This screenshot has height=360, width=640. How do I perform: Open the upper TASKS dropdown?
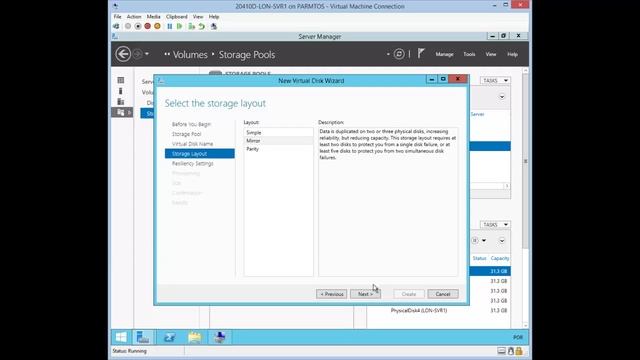(495, 80)
